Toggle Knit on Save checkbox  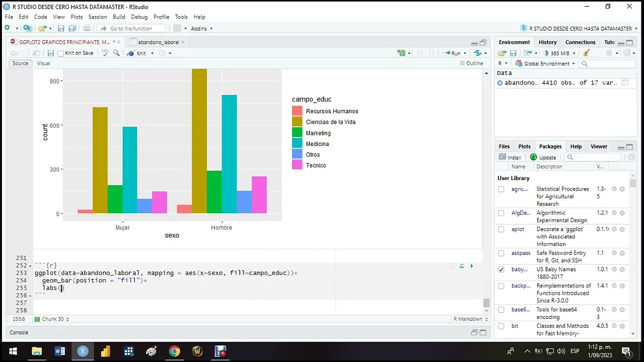60,53
